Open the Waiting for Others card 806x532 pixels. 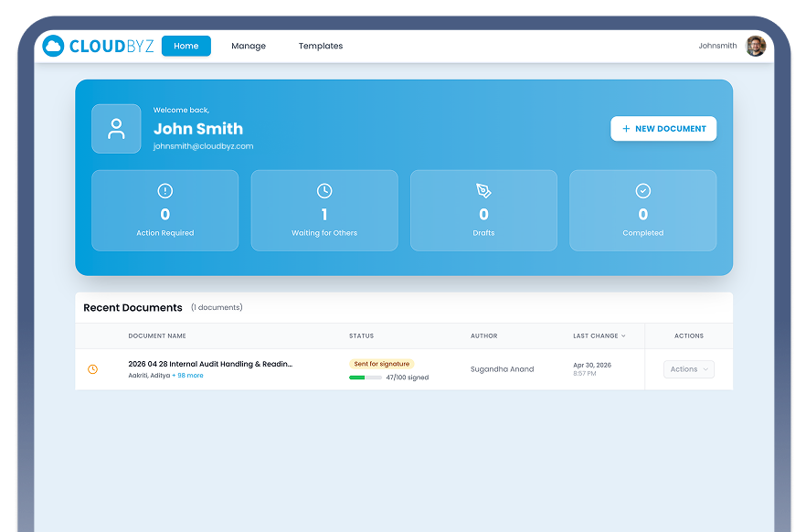pyautogui.click(x=324, y=210)
